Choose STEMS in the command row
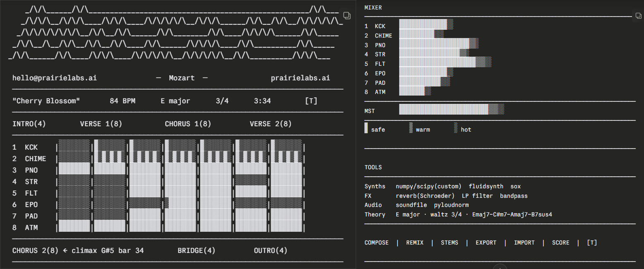Viewport: 644px width, 269px height. pos(450,243)
